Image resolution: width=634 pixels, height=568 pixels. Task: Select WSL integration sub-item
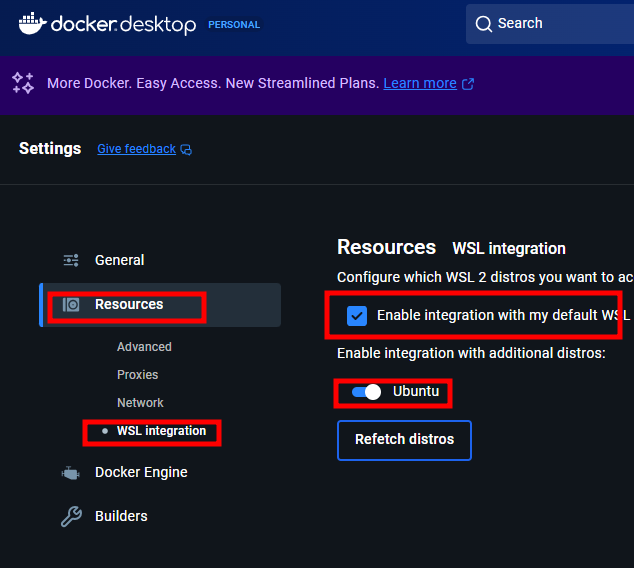click(x=161, y=431)
